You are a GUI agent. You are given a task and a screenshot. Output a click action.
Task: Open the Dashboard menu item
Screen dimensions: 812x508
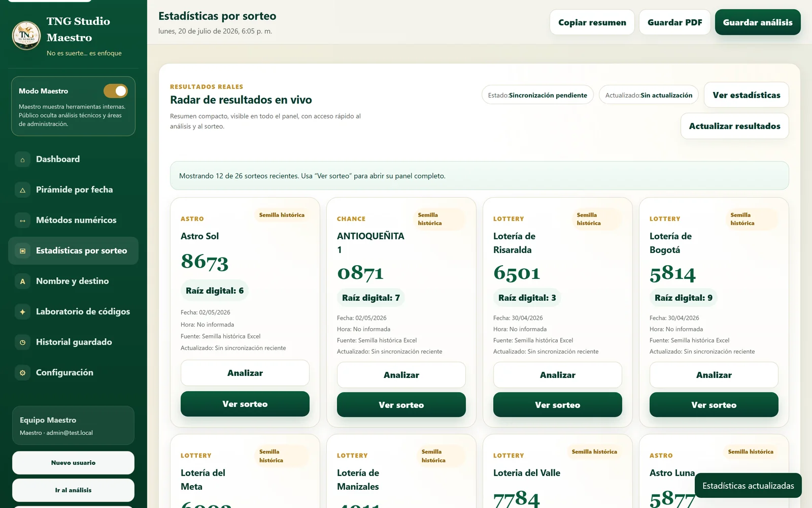click(x=73, y=160)
